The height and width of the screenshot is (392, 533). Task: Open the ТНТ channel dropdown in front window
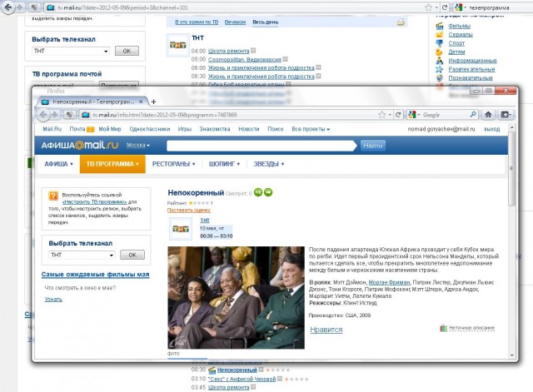(x=82, y=255)
